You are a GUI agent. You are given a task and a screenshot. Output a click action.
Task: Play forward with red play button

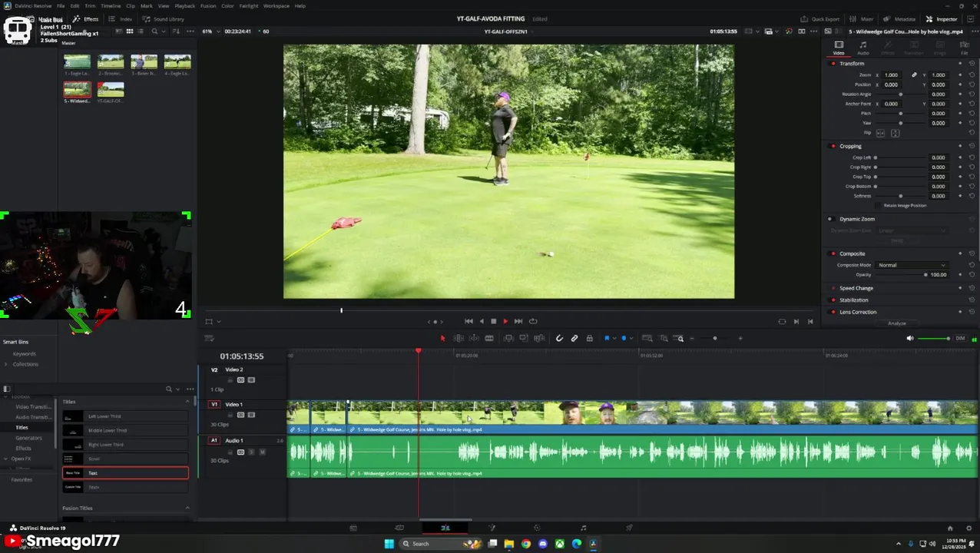[505, 322]
